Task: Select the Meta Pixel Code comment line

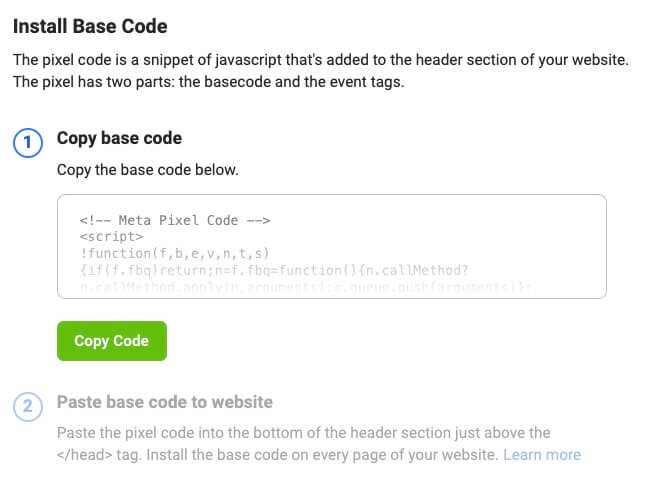Action: (x=175, y=220)
